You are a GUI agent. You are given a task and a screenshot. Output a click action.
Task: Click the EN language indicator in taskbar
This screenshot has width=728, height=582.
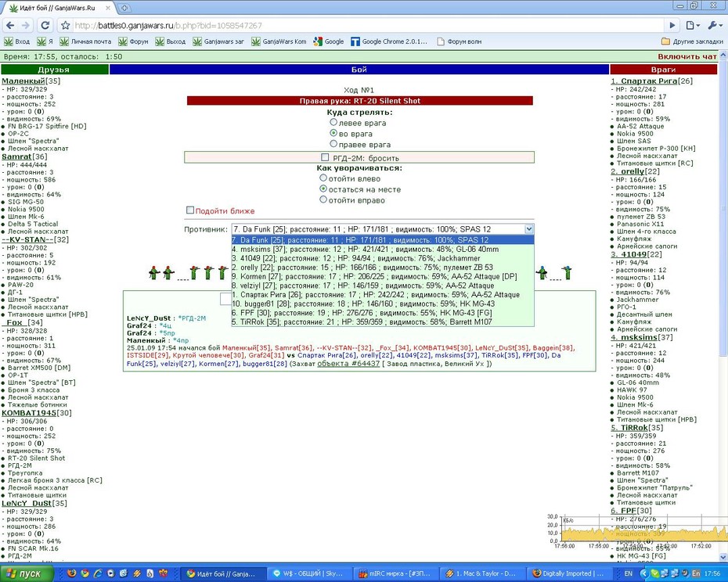pyautogui.click(x=628, y=573)
